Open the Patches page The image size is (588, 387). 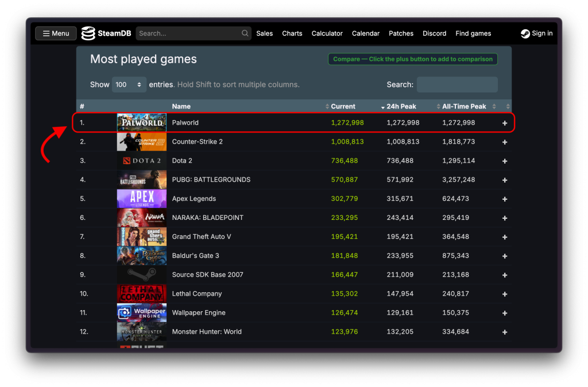[x=401, y=33]
